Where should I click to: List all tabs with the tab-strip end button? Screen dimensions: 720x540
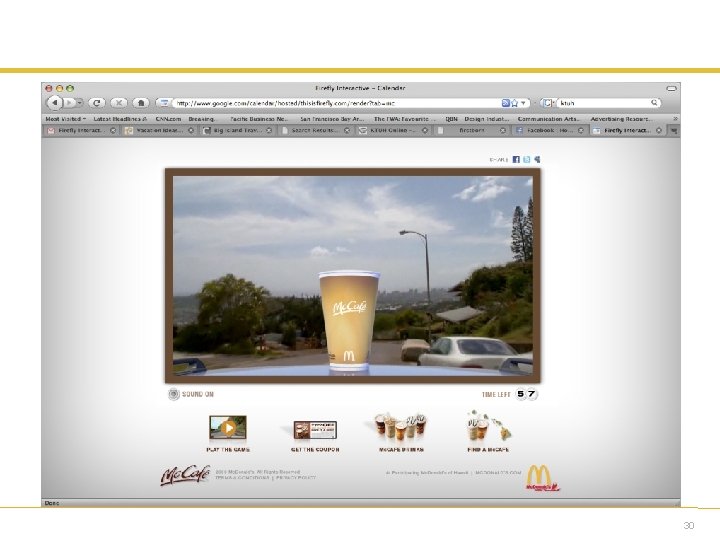pos(674,131)
